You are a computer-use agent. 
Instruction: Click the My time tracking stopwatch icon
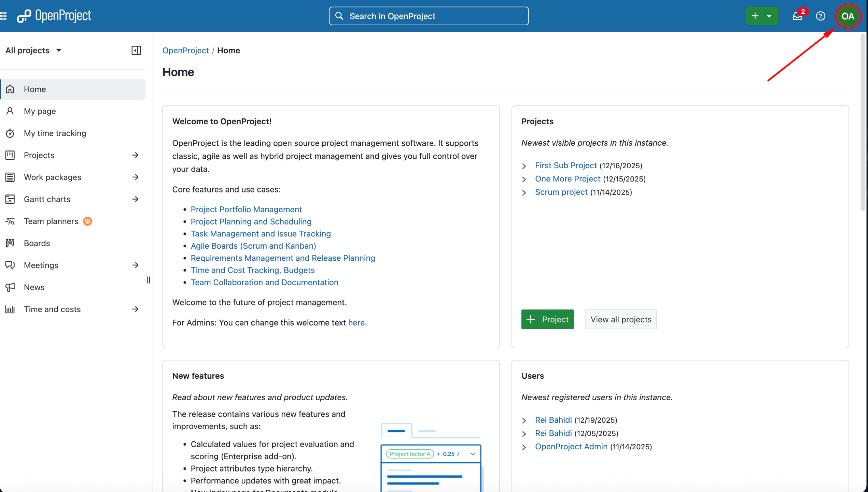[10, 133]
